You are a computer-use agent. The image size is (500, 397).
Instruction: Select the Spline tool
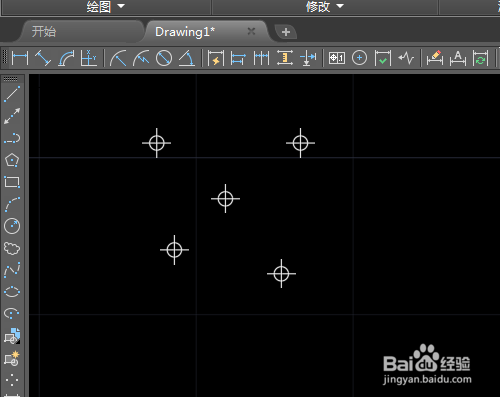pyautogui.click(x=12, y=270)
